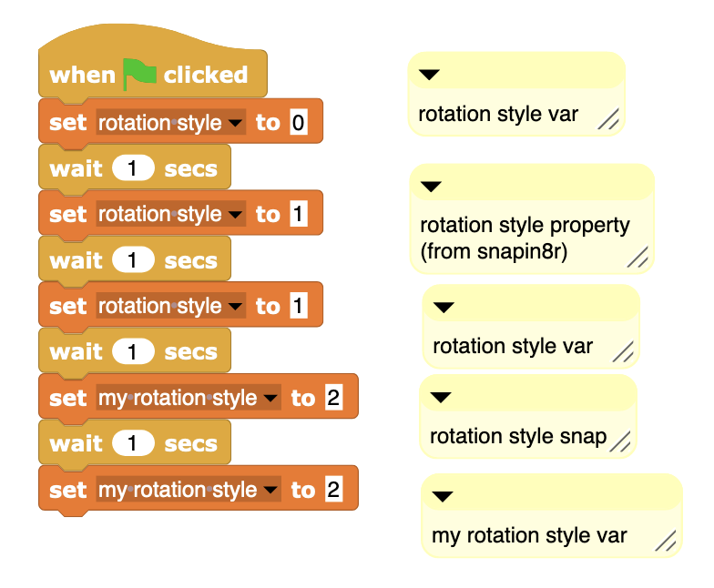The height and width of the screenshot is (588, 714).
Task: Click the "my rotation style var" comment text
Action: point(528,535)
